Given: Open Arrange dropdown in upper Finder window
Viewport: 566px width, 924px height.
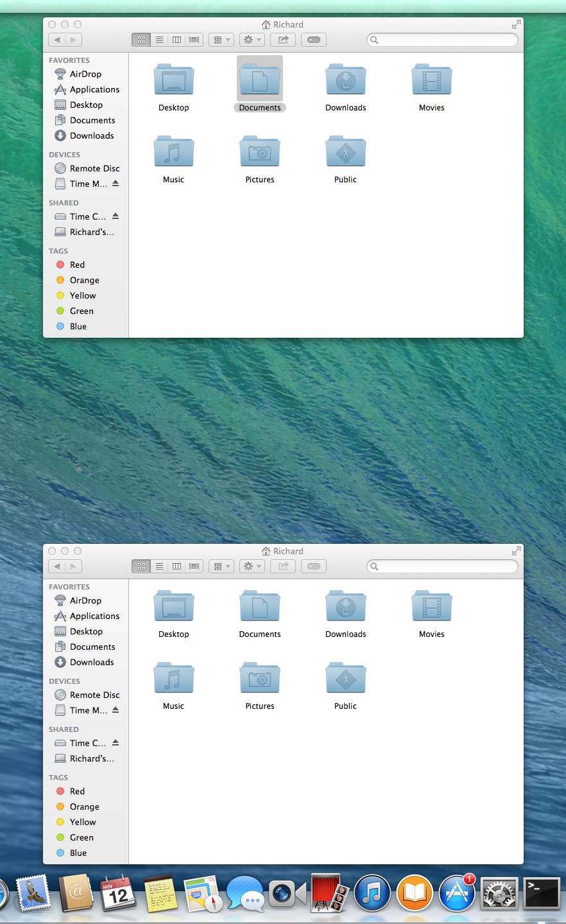Looking at the screenshot, I should point(221,40).
